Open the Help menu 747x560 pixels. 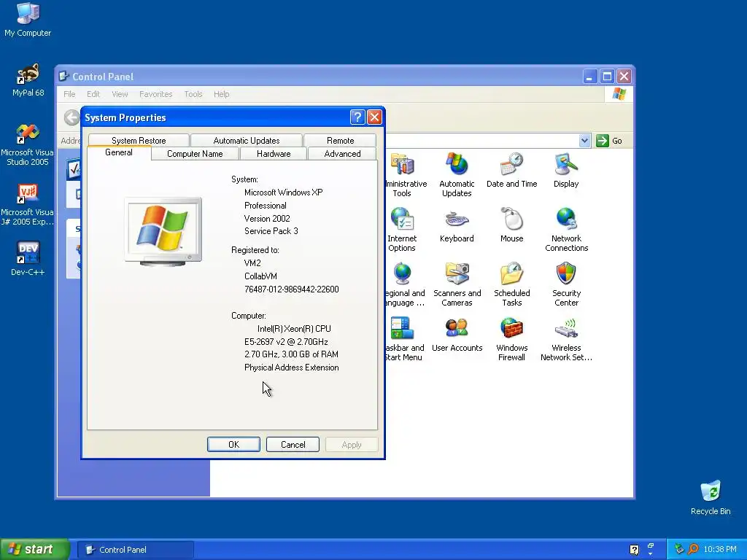pos(221,94)
